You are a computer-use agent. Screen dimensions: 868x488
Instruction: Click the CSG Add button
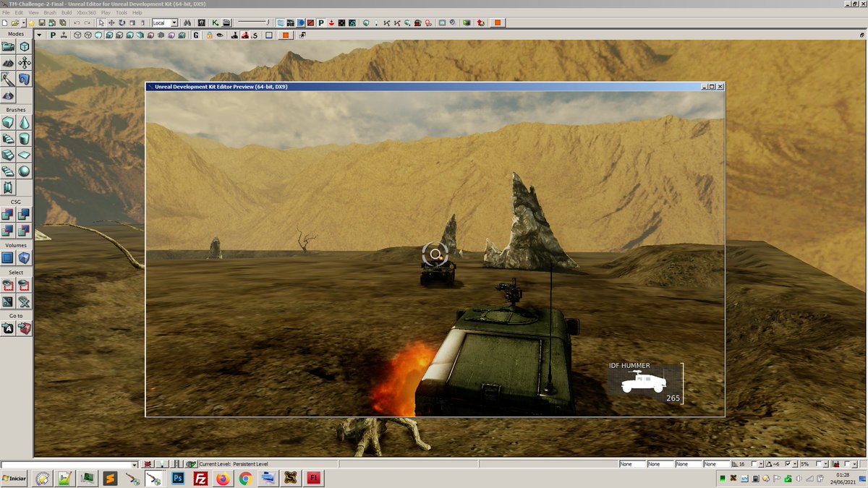(8, 214)
